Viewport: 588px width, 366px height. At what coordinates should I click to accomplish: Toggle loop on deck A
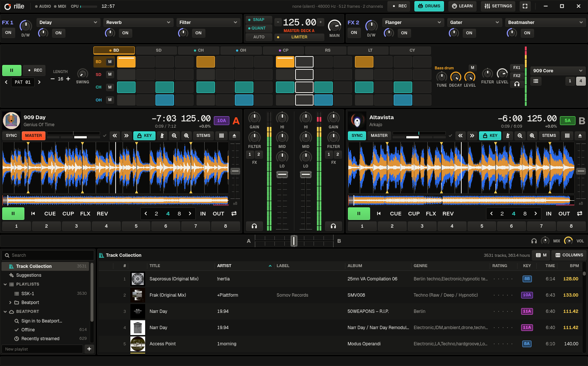(x=234, y=214)
